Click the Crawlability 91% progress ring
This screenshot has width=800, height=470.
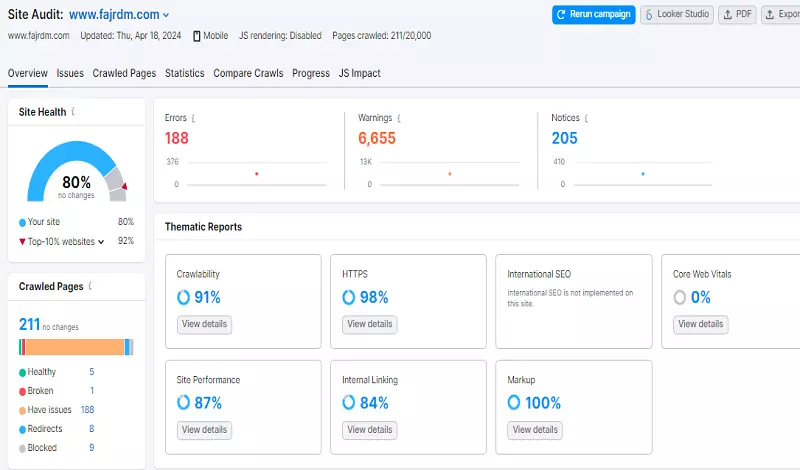(x=183, y=297)
